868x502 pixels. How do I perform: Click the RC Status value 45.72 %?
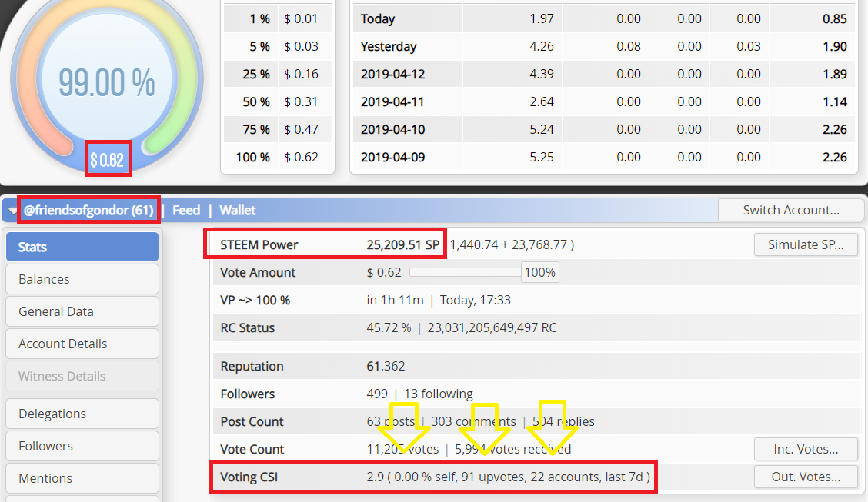point(389,327)
